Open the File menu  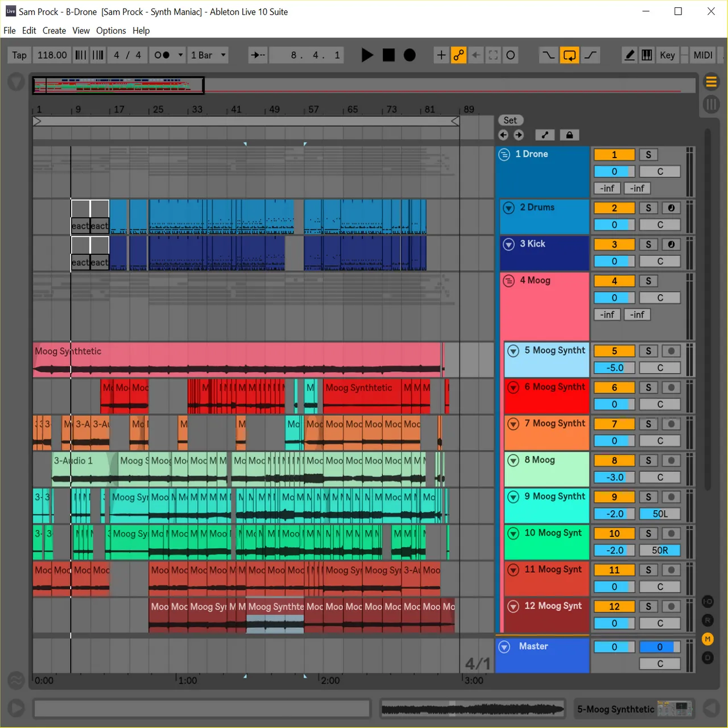(10, 31)
